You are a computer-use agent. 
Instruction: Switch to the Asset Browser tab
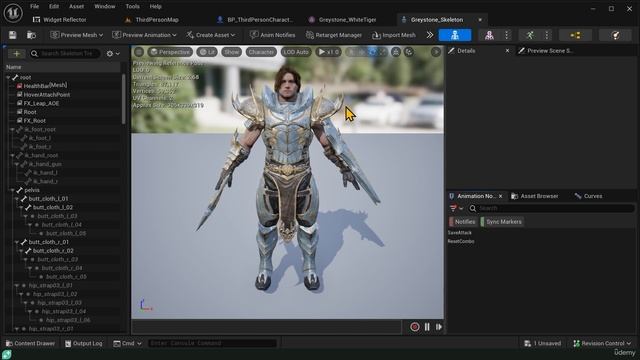pos(535,196)
